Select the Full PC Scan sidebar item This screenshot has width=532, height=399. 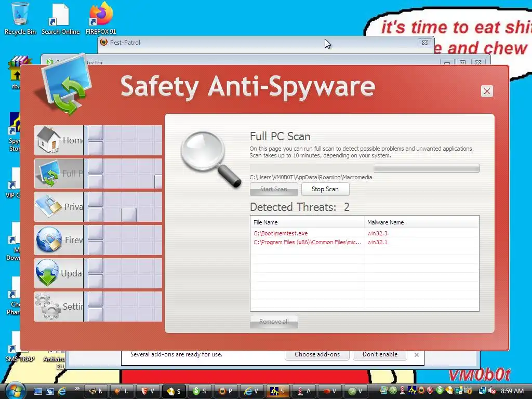pos(59,174)
